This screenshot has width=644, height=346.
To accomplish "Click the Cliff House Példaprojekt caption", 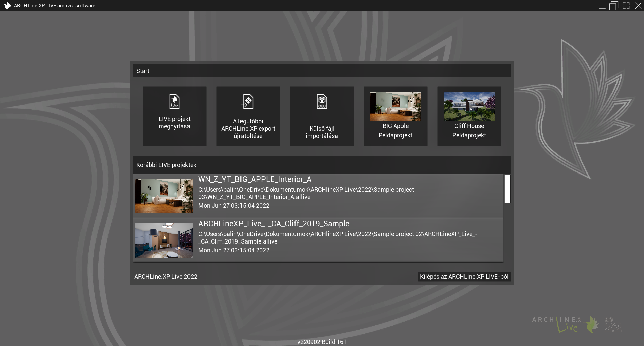I will pyautogui.click(x=469, y=131).
